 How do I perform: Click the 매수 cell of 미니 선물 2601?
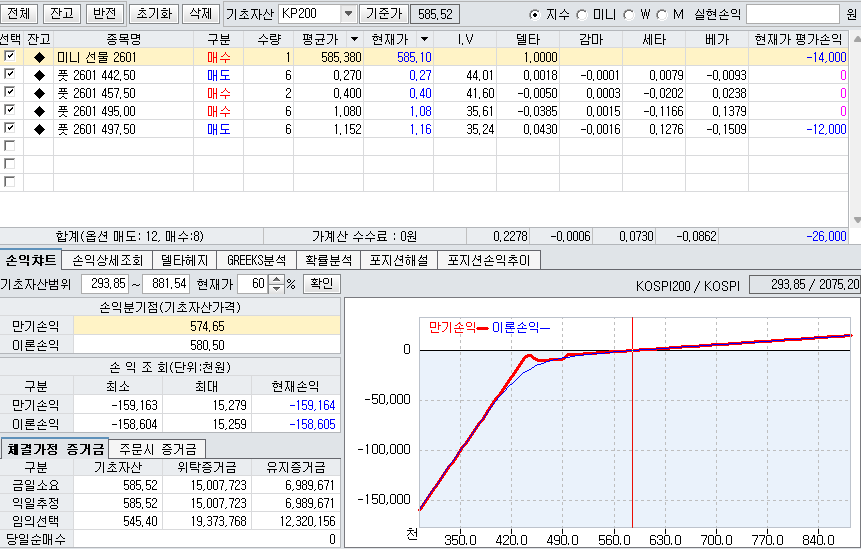[219, 57]
